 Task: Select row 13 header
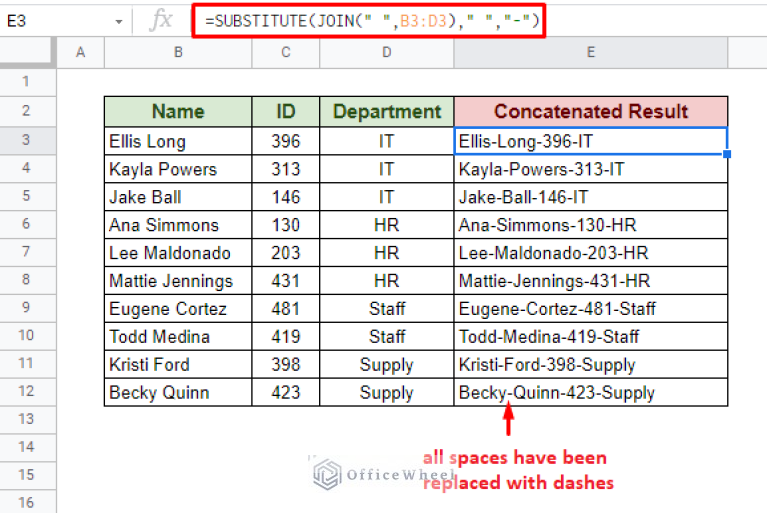tap(26, 419)
